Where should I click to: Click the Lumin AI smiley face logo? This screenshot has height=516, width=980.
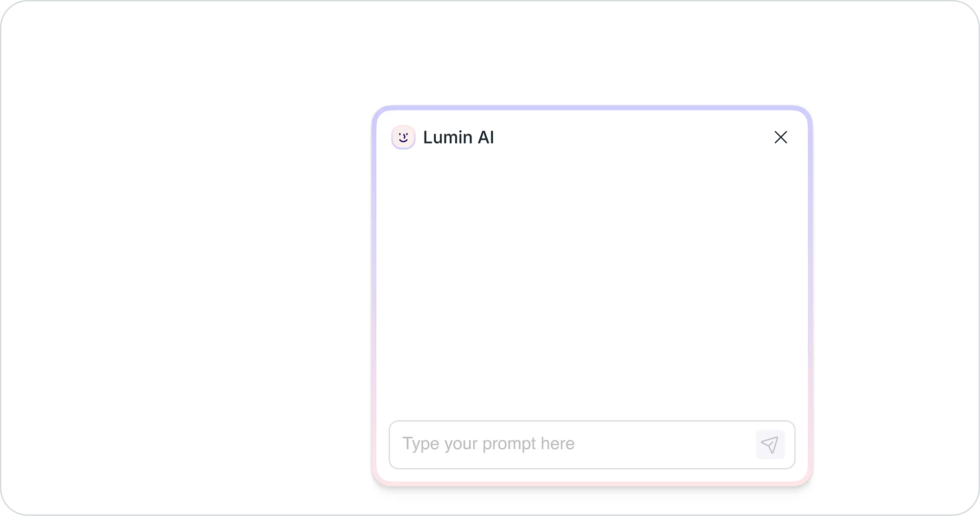tap(403, 137)
